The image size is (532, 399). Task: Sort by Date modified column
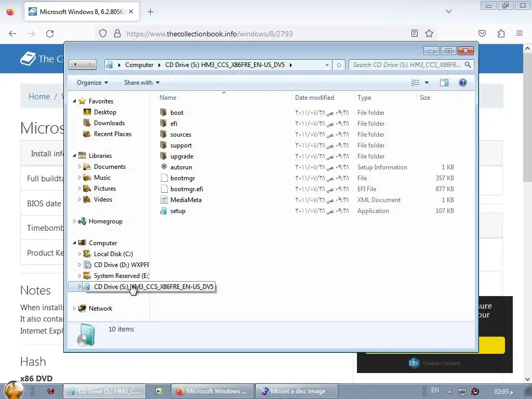(314, 97)
